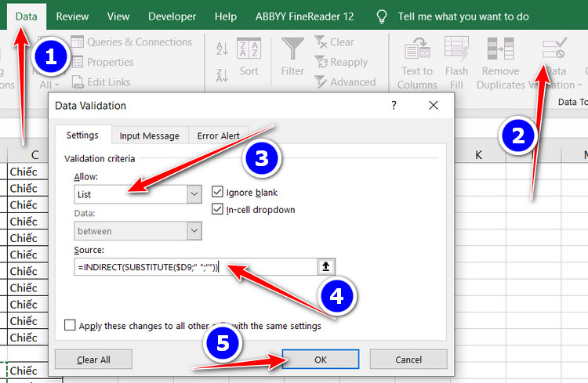Screen dimensions: 588x383
Task: Reapply the filter
Action: point(341,62)
